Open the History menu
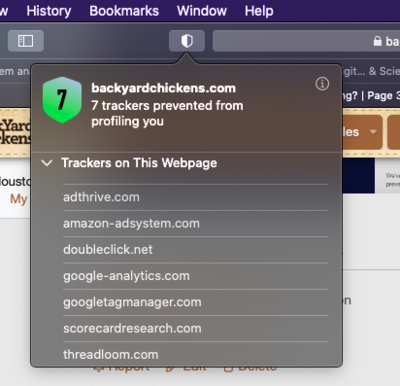400x386 pixels. click(49, 11)
